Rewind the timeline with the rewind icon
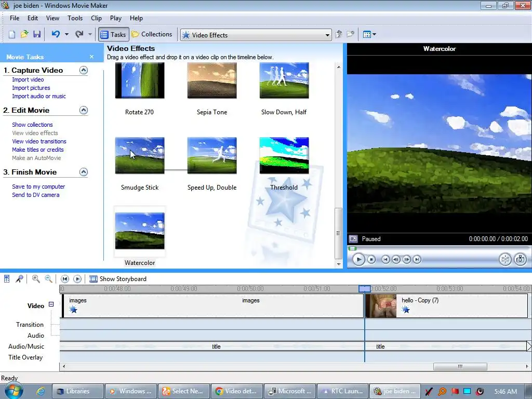 64,279
